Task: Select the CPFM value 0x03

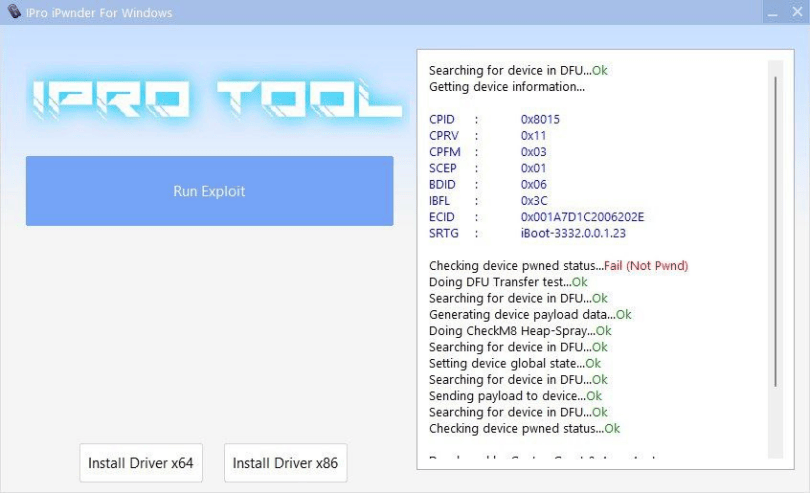Action: click(x=533, y=152)
